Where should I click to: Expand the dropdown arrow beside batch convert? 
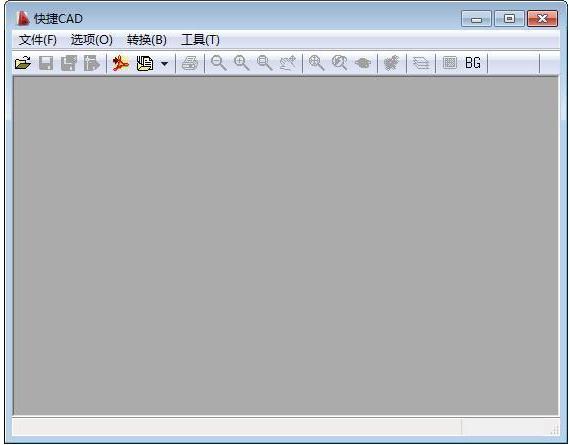click(164, 64)
